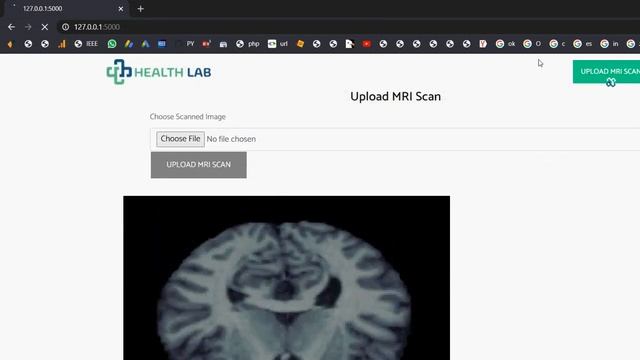
Task: Stop loading the page with the X button
Action: click(x=44, y=27)
